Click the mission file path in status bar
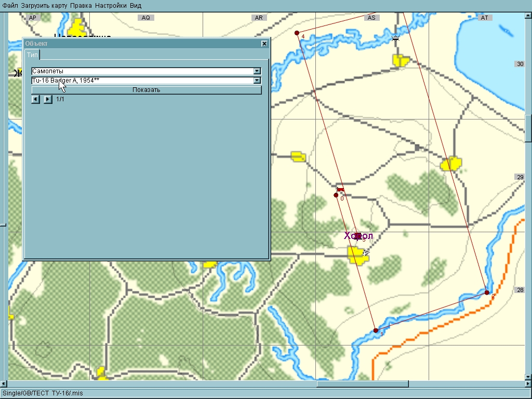This screenshot has height=399, width=532. [x=43, y=393]
